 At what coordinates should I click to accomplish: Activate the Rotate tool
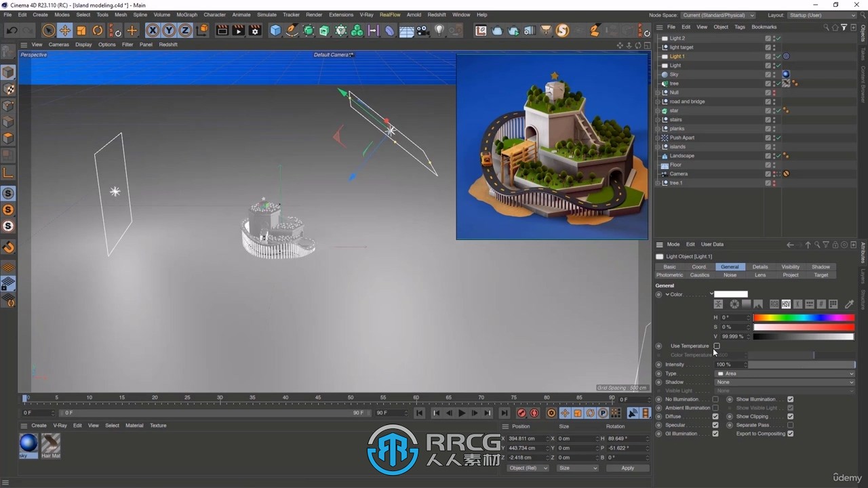pyautogui.click(x=98, y=30)
